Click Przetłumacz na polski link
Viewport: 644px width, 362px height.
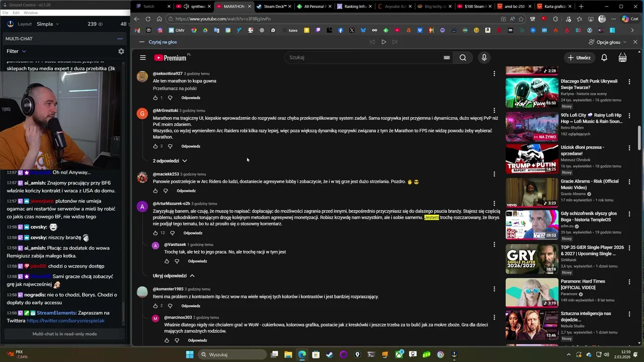click(175, 88)
